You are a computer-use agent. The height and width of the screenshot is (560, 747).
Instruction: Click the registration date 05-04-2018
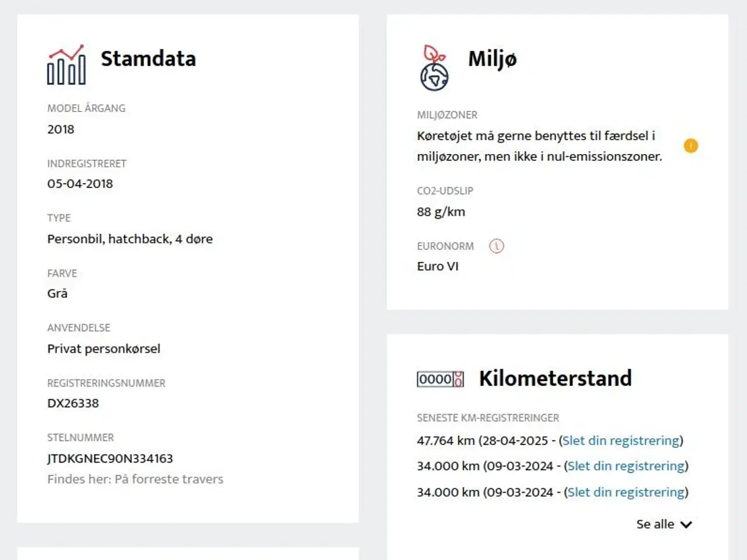click(x=80, y=184)
